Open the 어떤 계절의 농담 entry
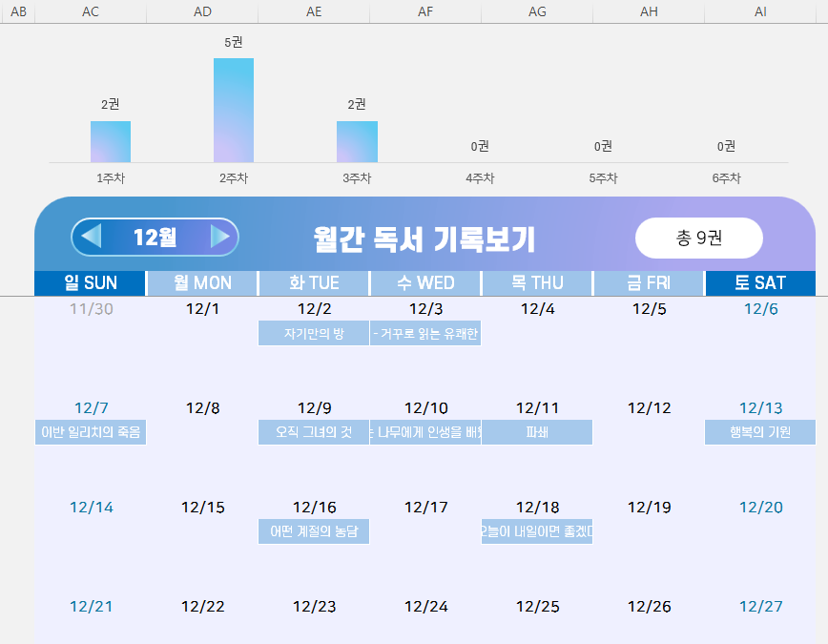The width and height of the screenshot is (828, 644). coord(314,531)
